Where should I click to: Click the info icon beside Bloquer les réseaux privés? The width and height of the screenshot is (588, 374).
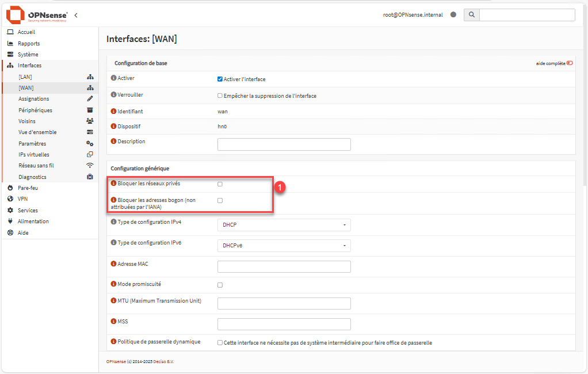113,184
